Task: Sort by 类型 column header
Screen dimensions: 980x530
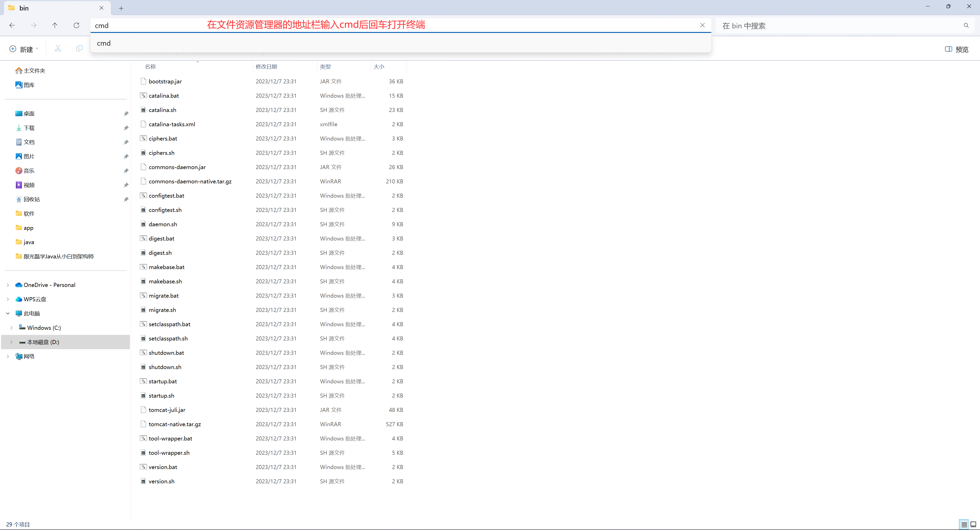Action: point(325,67)
